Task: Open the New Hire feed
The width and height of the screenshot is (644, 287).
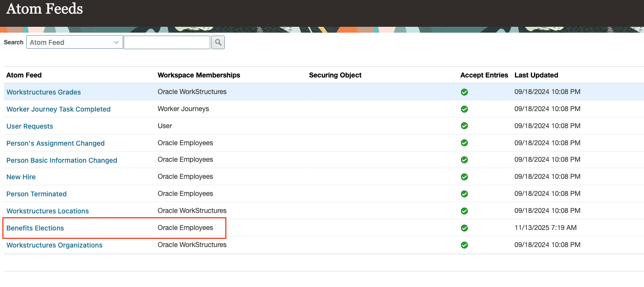Action: tap(21, 176)
